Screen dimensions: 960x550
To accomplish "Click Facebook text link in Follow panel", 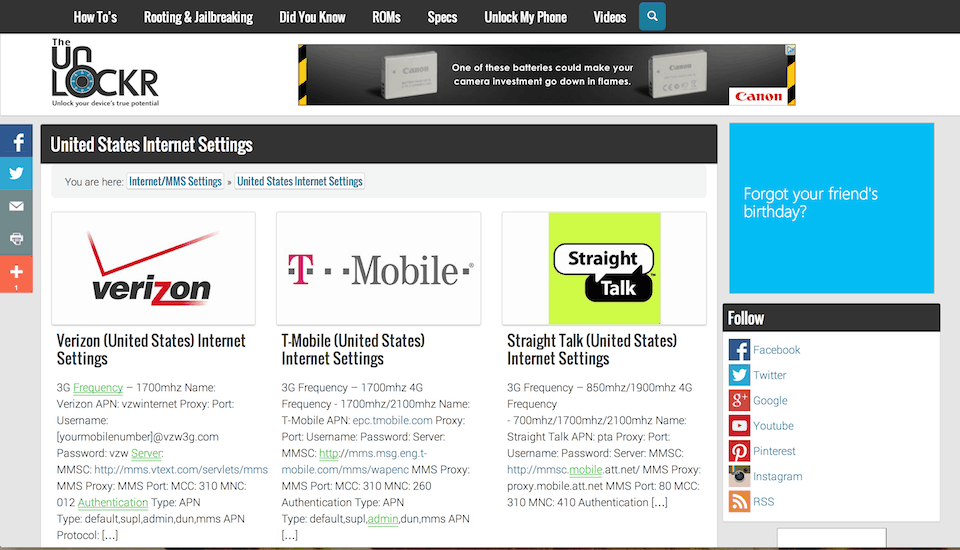I will [x=776, y=350].
